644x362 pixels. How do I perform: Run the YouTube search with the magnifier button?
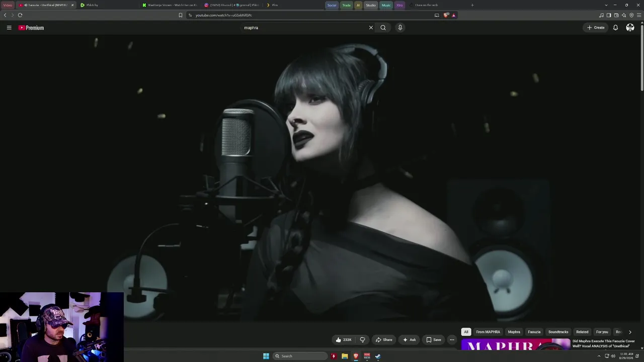coord(383,28)
